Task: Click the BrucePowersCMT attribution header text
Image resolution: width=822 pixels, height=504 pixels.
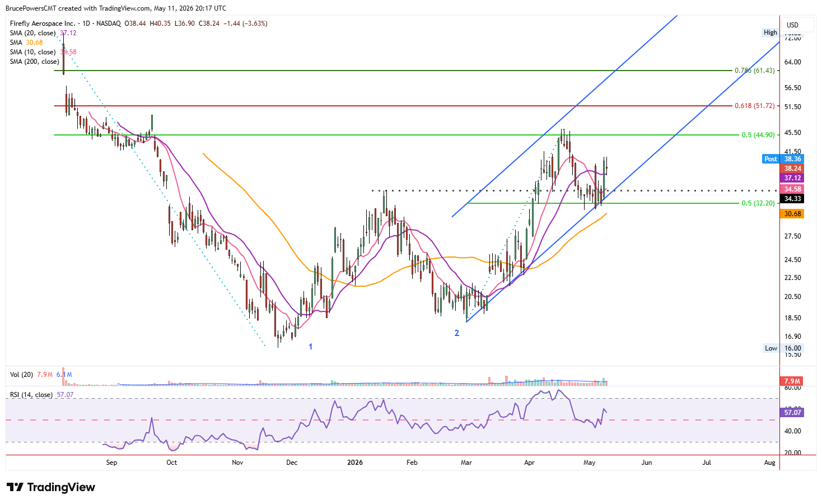Action: (116, 8)
